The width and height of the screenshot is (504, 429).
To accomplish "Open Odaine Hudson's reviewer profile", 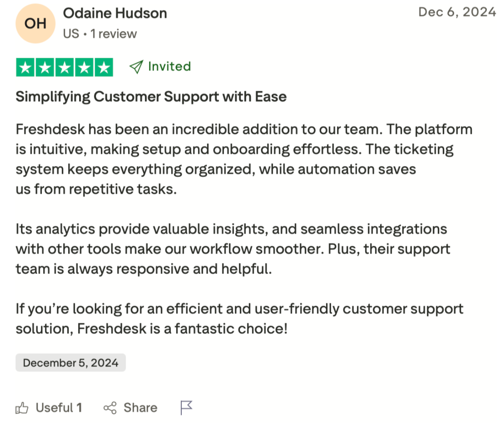I will click(115, 13).
